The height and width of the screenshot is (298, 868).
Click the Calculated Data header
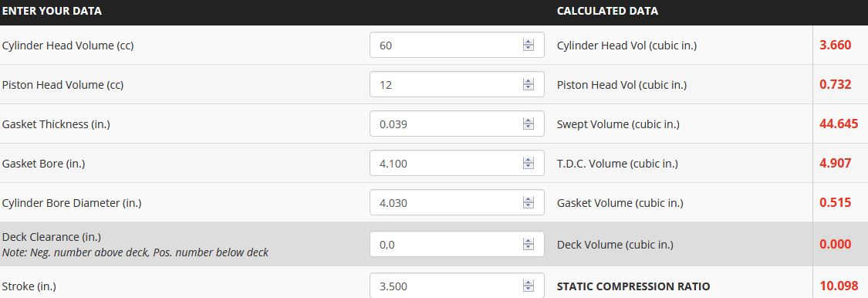coord(607,11)
